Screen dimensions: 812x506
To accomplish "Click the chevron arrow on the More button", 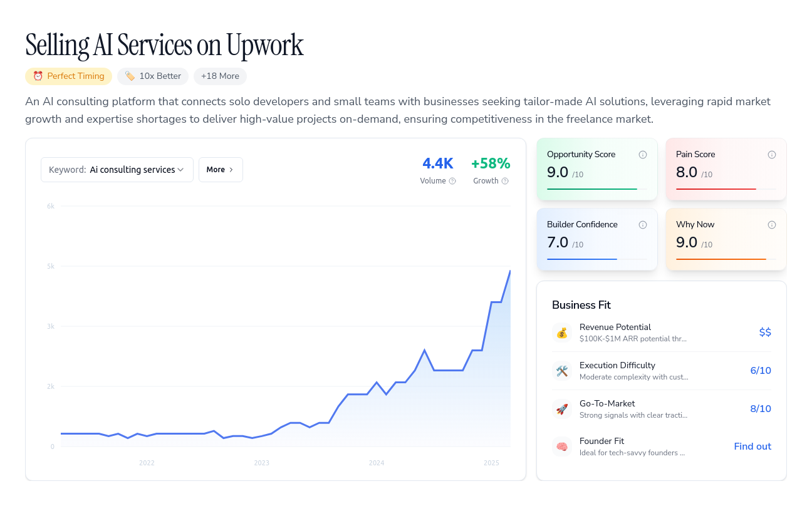I will click(x=231, y=170).
